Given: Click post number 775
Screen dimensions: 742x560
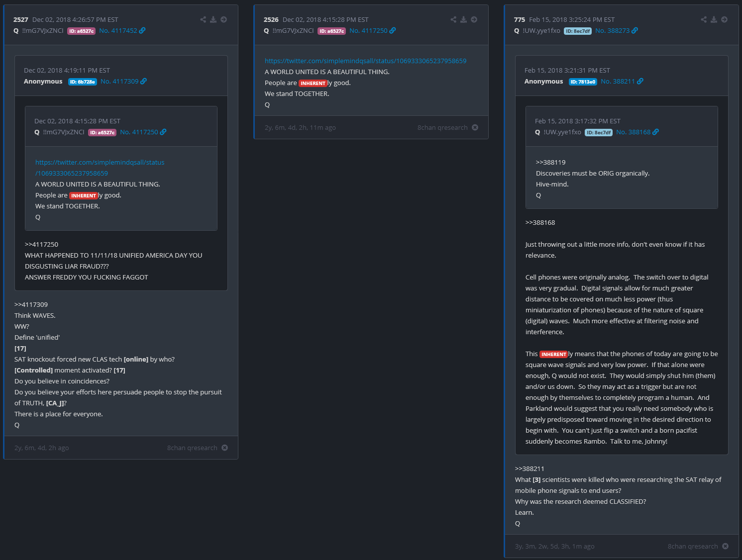Looking at the screenshot, I should (x=520, y=19).
